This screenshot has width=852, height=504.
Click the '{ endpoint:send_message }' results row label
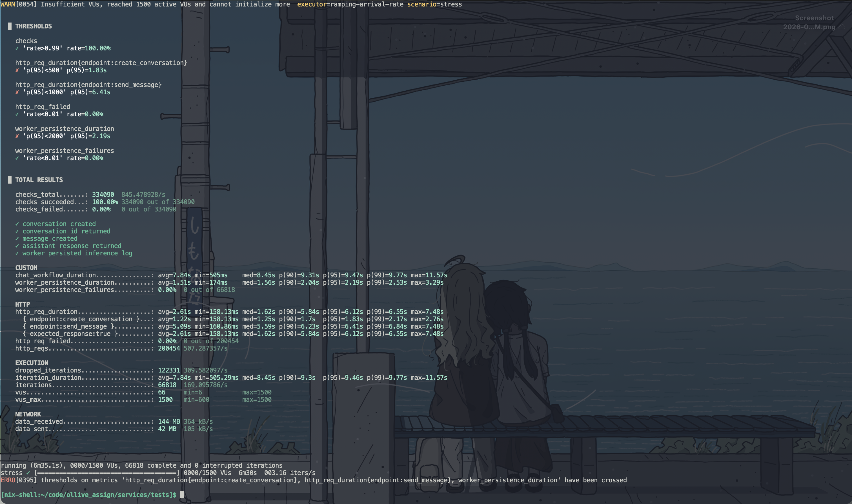(68, 326)
